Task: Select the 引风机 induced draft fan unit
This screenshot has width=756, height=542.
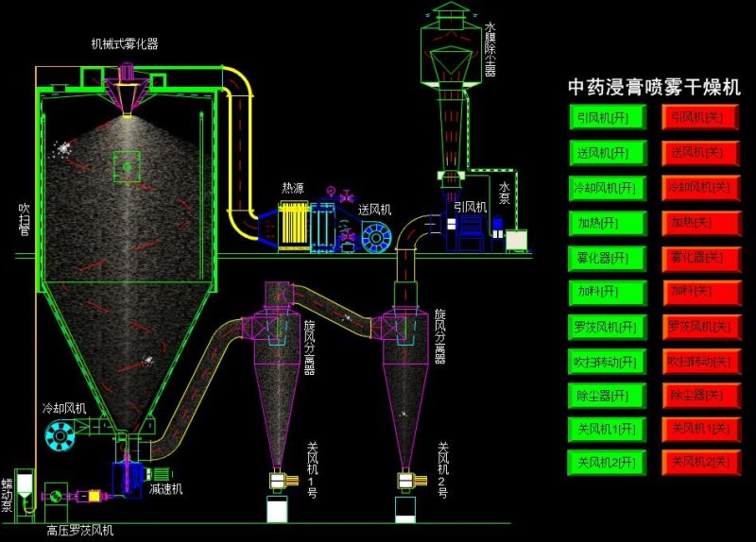Action: (x=466, y=233)
